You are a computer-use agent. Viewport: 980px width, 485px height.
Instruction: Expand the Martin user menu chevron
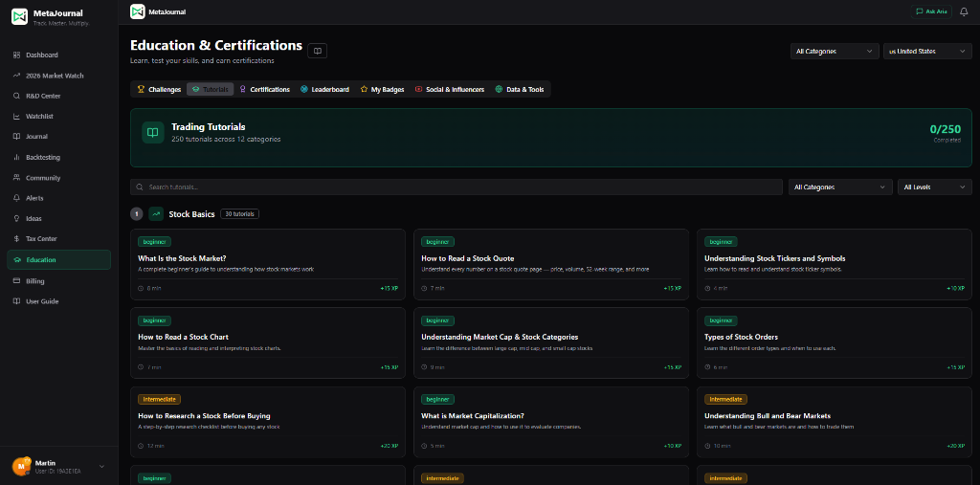pos(101,466)
